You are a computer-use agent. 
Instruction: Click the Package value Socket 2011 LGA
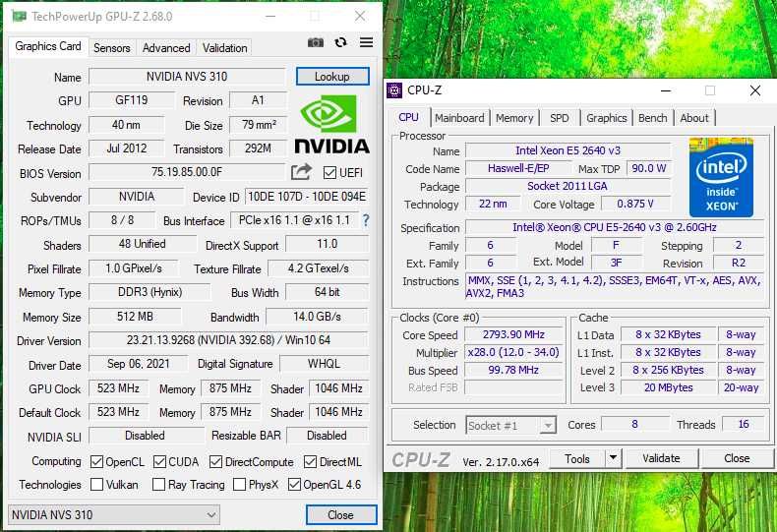click(568, 186)
